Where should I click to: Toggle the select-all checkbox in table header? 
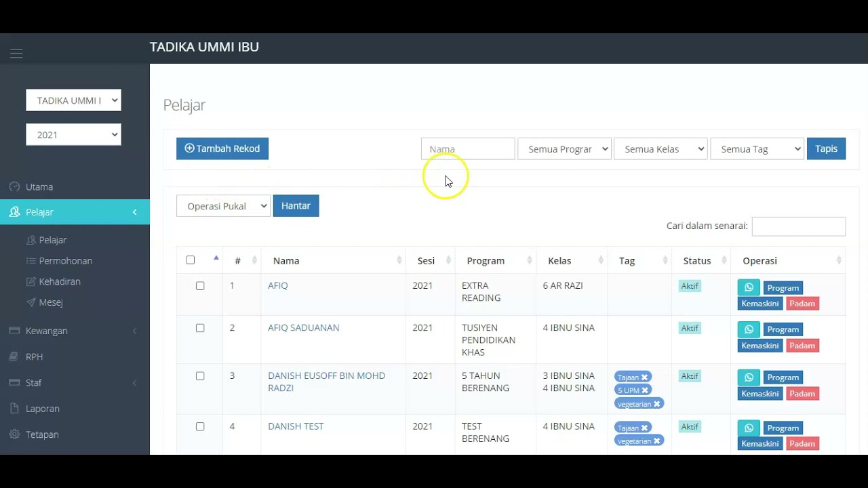tap(191, 260)
